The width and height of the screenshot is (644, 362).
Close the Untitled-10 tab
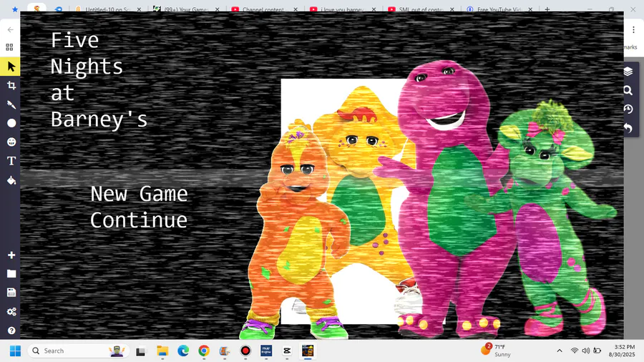pos(139,9)
